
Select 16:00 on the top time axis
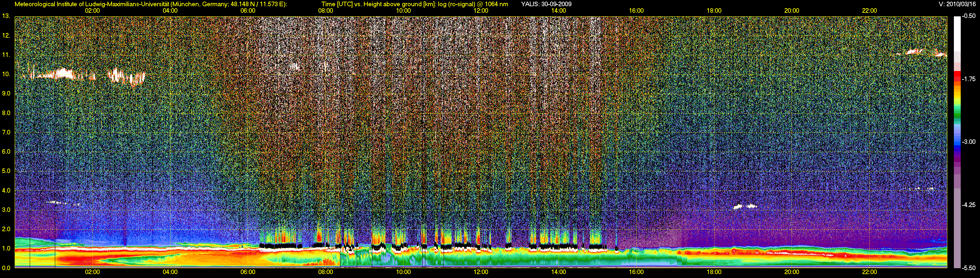point(636,11)
